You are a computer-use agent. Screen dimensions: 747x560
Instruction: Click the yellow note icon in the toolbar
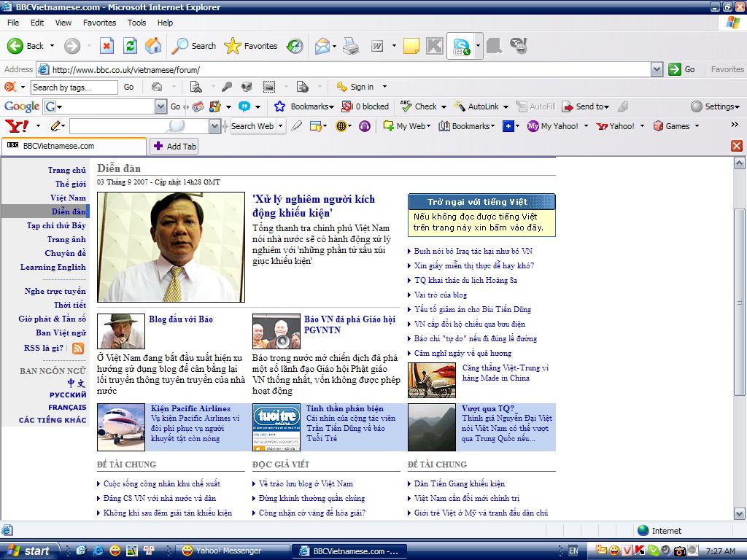[x=411, y=46]
